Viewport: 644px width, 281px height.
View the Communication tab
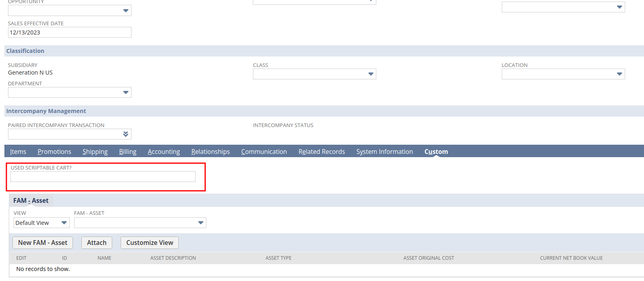264,152
